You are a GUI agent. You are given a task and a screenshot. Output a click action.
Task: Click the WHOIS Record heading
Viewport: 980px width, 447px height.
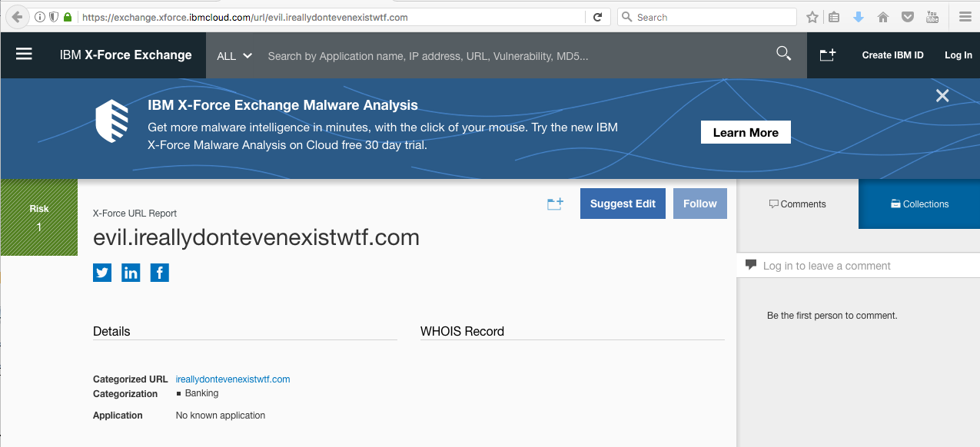point(462,332)
